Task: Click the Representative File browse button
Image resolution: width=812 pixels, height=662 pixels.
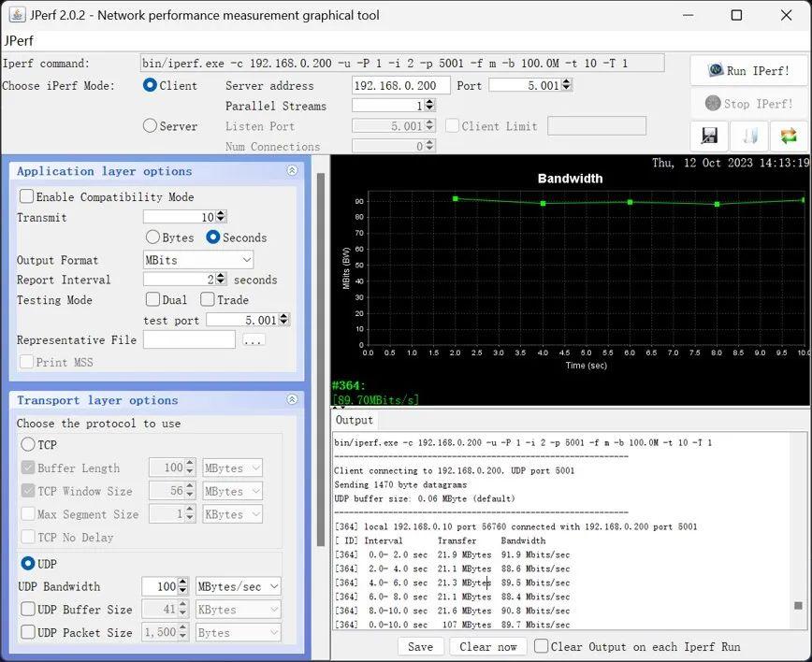Action: 254,340
